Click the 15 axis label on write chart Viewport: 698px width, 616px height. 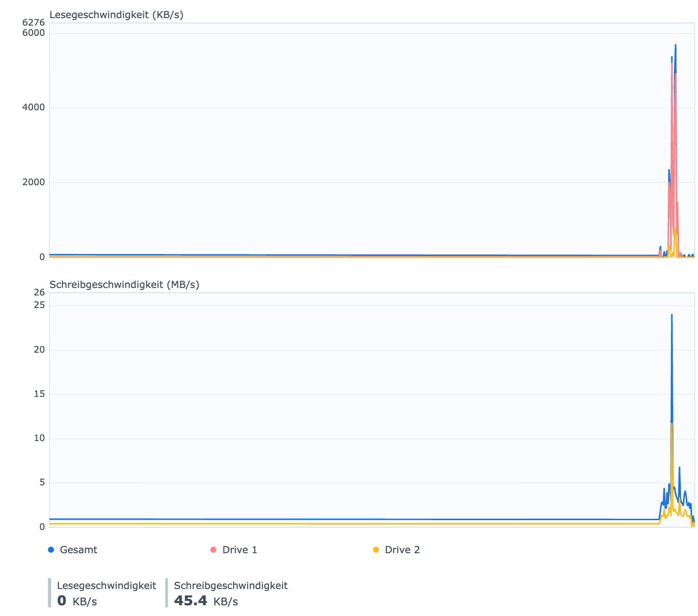pos(40,394)
